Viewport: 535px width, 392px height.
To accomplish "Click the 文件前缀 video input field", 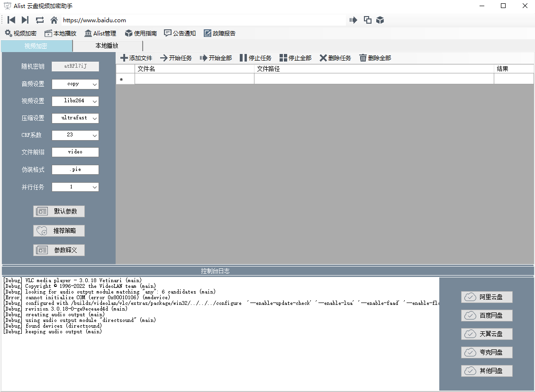I will coord(75,152).
